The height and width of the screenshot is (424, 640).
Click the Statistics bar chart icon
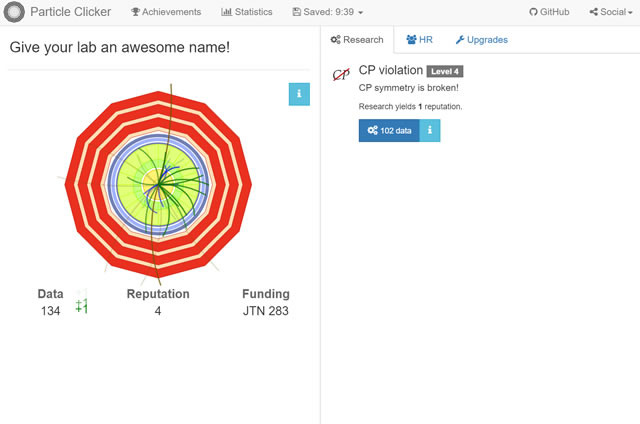226,12
